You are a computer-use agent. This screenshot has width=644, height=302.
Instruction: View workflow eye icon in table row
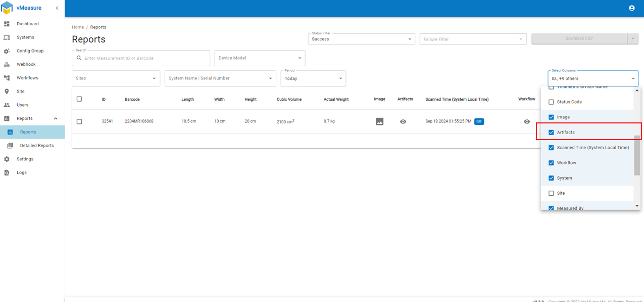pyautogui.click(x=527, y=121)
